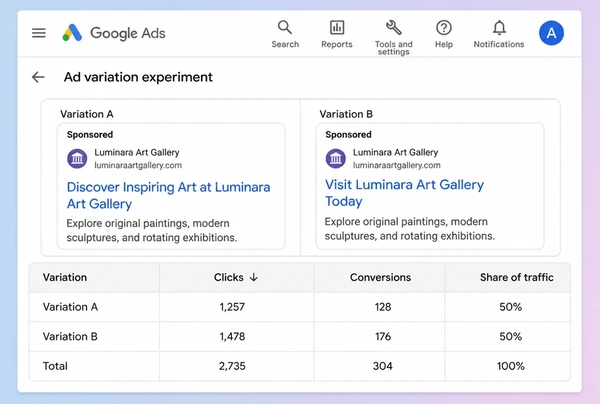Go back with the left arrow
This screenshot has width=600, height=404.
click(38, 77)
